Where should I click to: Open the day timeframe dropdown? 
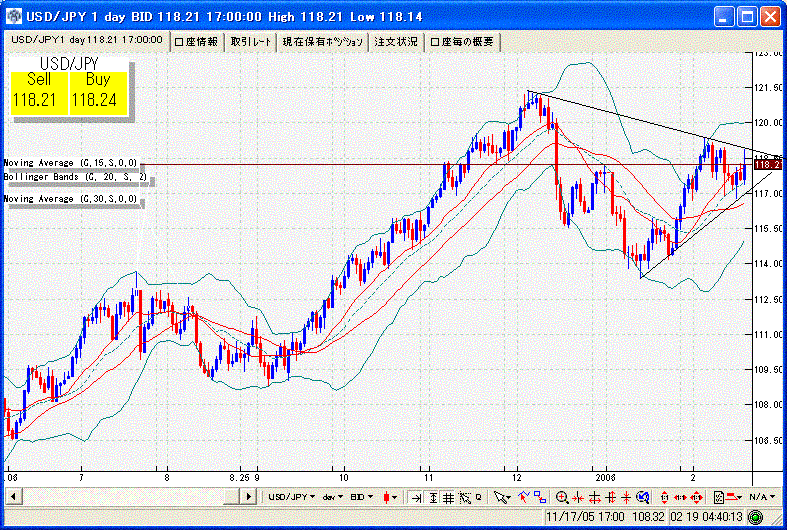(x=331, y=497)
